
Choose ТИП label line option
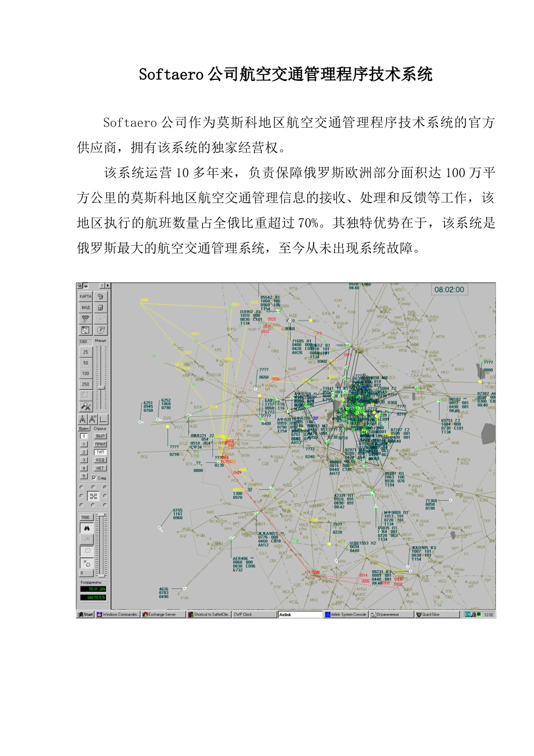(x=100, y=452)
